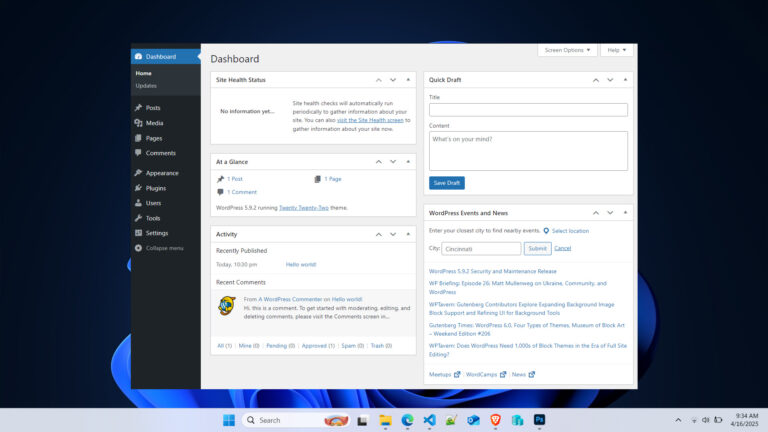Screen dimensions: 768x432
Task: Collapse the WordPress Events and News panel
Action: 625,213
